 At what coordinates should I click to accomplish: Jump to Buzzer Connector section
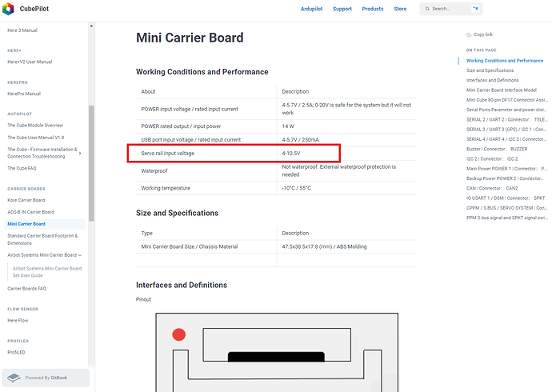[x=497, y=149]
